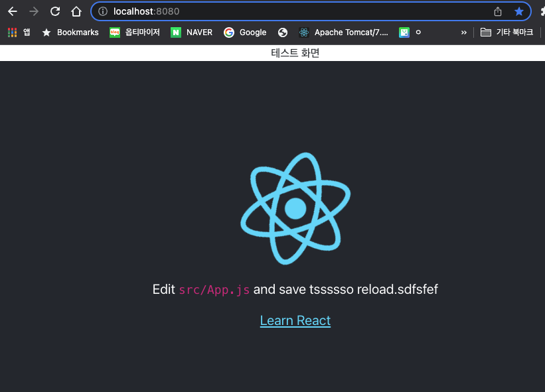
Task: Open the 앱 apps shortcut
Action: coord(19,33)
